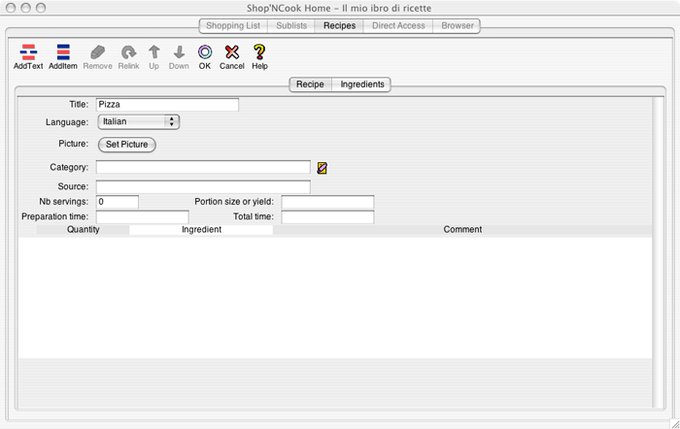This screenshot has width=680, height=429.
Task: Open the Language dropdown set to Italian
Action: pos(139,122)
